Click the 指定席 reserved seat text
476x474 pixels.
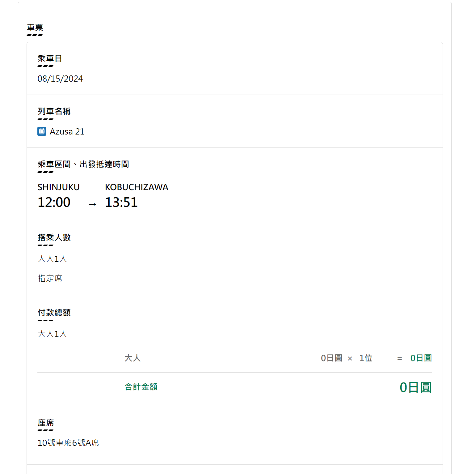[x=50, y=279]
